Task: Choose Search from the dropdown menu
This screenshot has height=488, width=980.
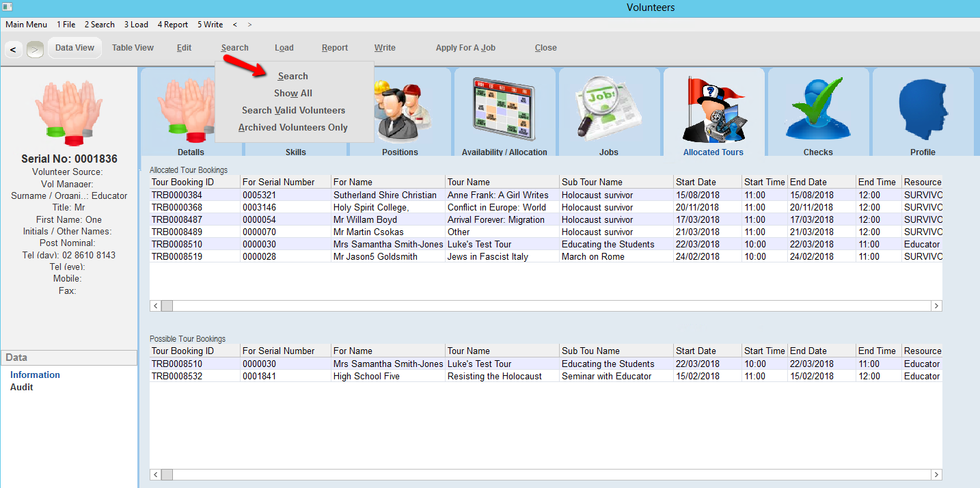Action: pyautogui.click(x=293, y=77)
